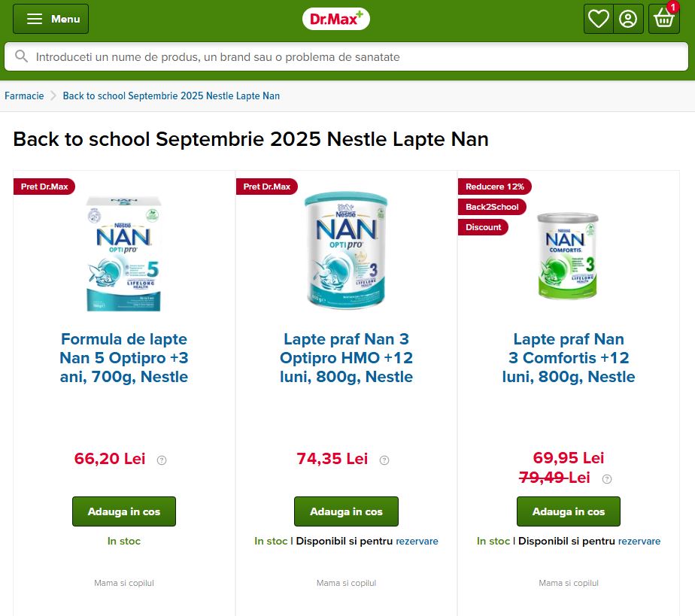Viewport: 695px width, 616px height.
Task: Click the search magnifier icon
Action: (x=21, y=56)
